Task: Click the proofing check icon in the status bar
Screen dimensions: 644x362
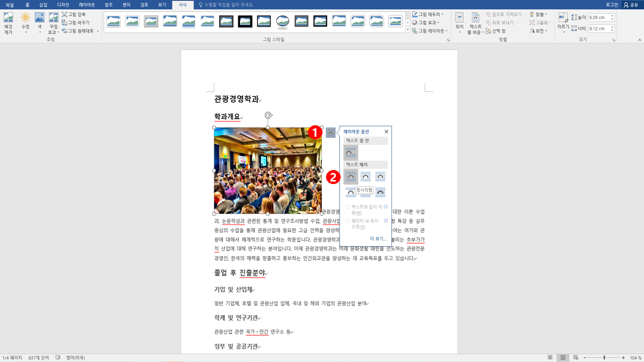Action: (x=58, y=357)
